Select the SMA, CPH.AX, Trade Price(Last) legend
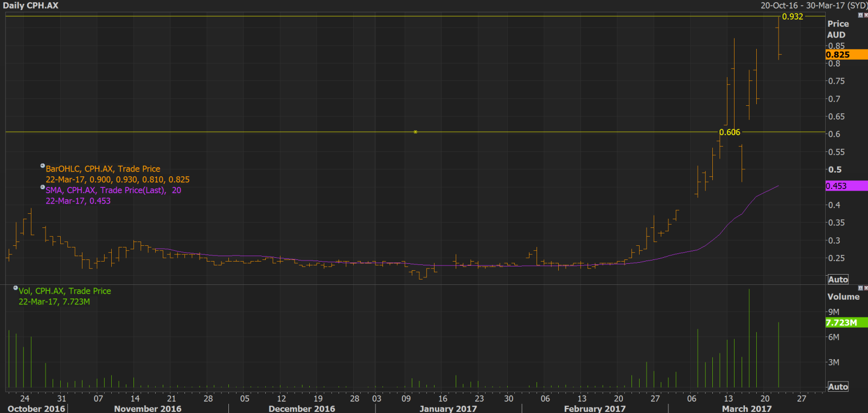Screen dimensions: 868x413 (113, 190)
